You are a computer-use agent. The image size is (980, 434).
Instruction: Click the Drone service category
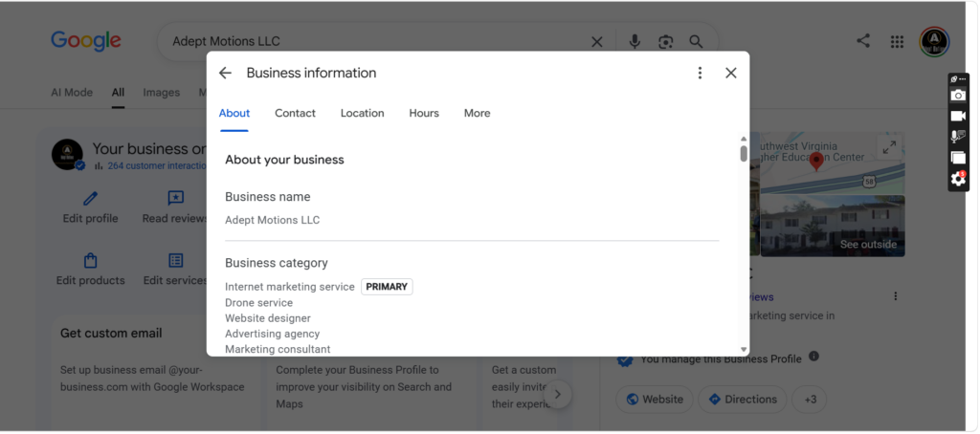pyautogui.click(x=258, y=303)
